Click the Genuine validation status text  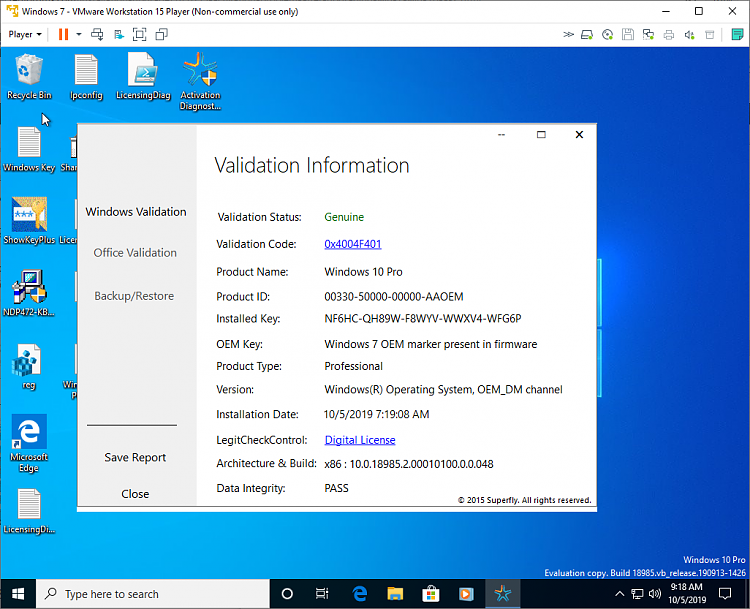pos(344,217)
